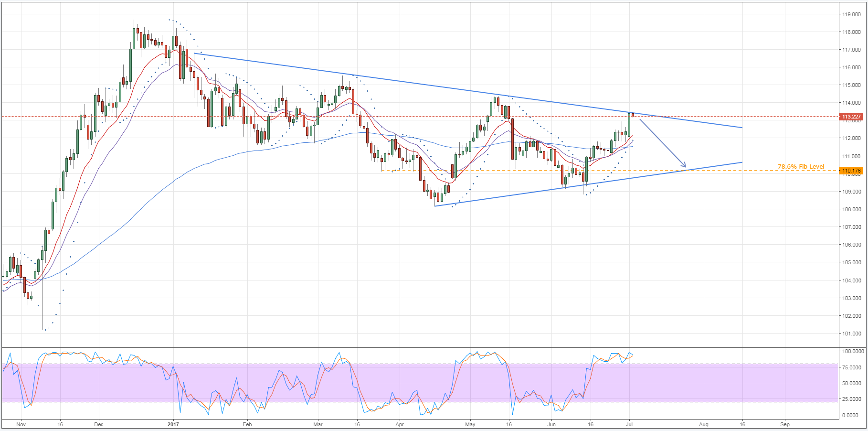Click the Feb date label
This screenshot has width=868, height=431.
click(x=247, y=424)
